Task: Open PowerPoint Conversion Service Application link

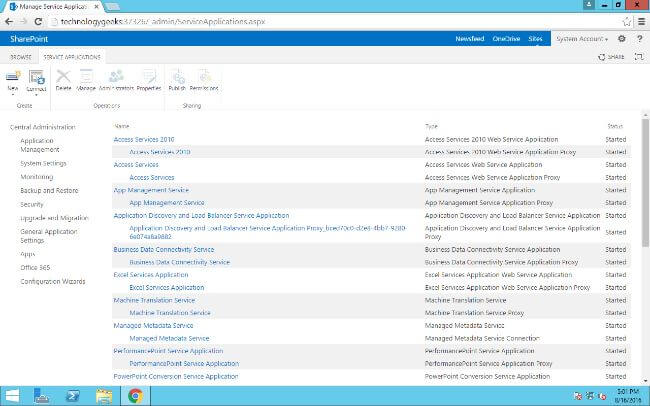Action: [176, 377]
